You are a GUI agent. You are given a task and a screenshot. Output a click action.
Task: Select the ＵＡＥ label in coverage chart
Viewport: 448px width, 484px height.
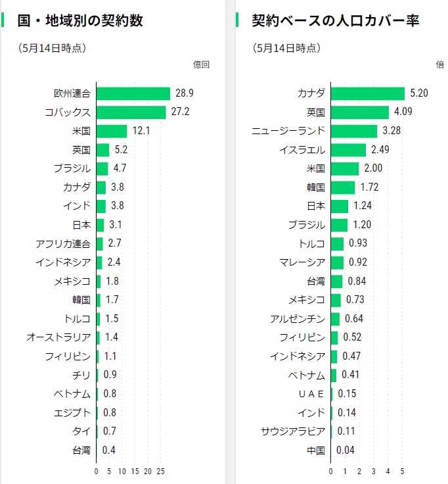311,395
